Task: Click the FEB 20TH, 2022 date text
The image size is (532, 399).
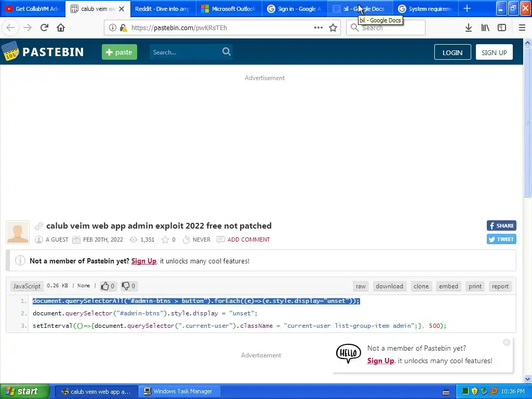Action: point(103,240)
